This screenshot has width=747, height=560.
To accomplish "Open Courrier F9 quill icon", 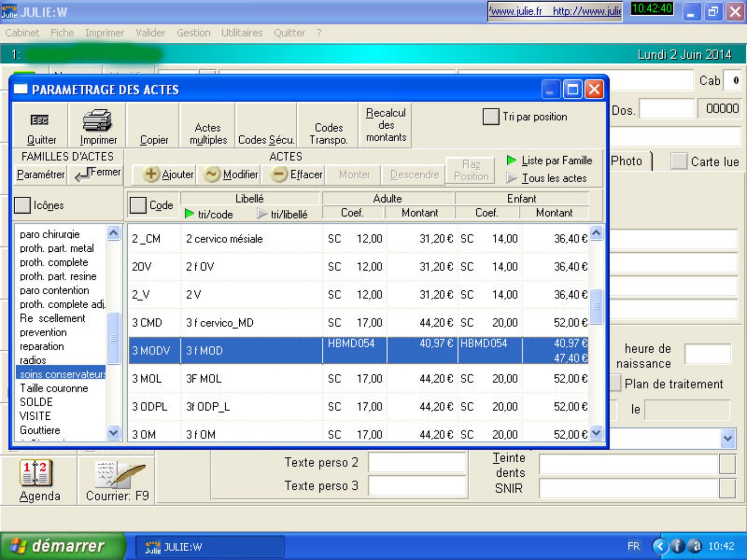I will tap(119, 475).
